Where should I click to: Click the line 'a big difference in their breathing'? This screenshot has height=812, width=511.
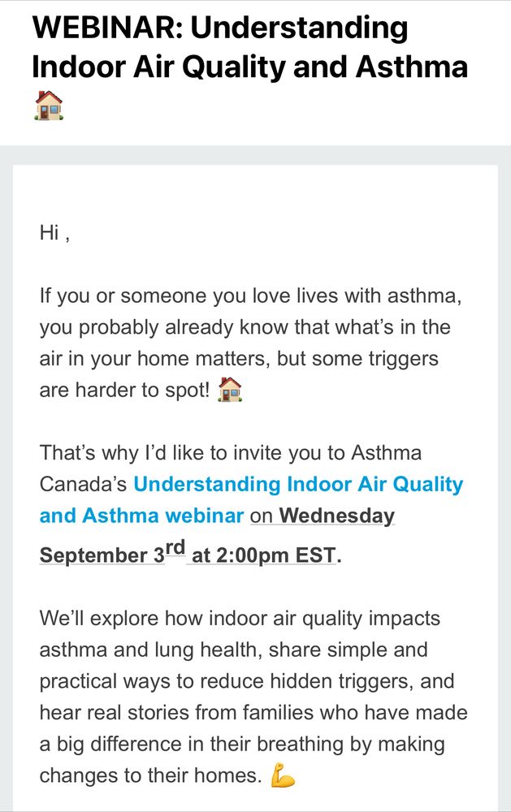pyautogui.click(x=242, y=744)
